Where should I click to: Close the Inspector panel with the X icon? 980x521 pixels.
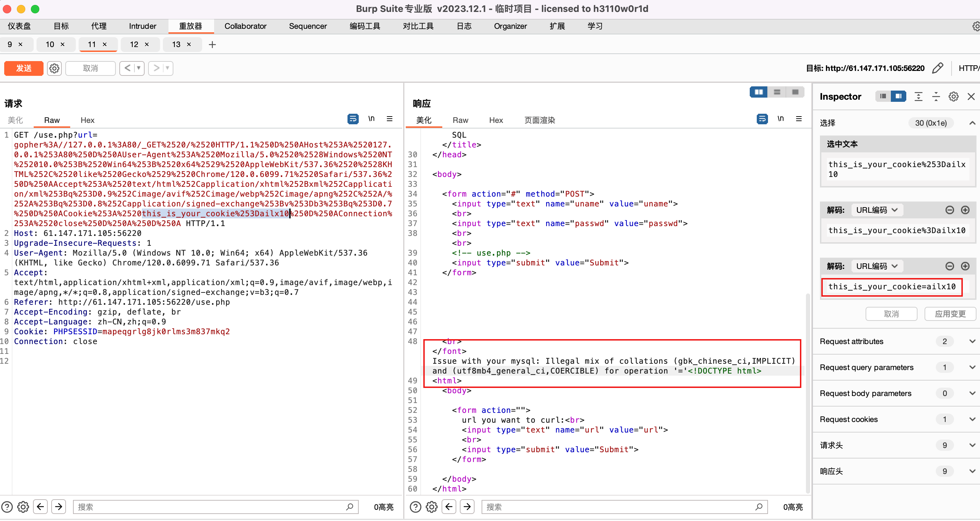click(x=971, y=97)
